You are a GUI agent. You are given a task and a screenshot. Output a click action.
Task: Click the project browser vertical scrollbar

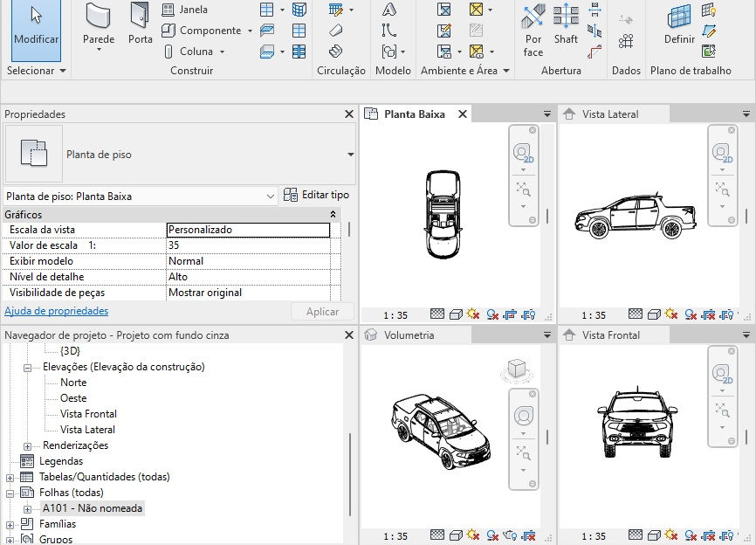click(349, 475)
